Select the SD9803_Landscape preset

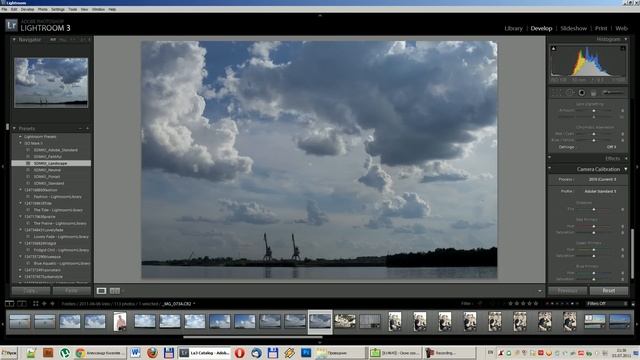tap(51, 163)
